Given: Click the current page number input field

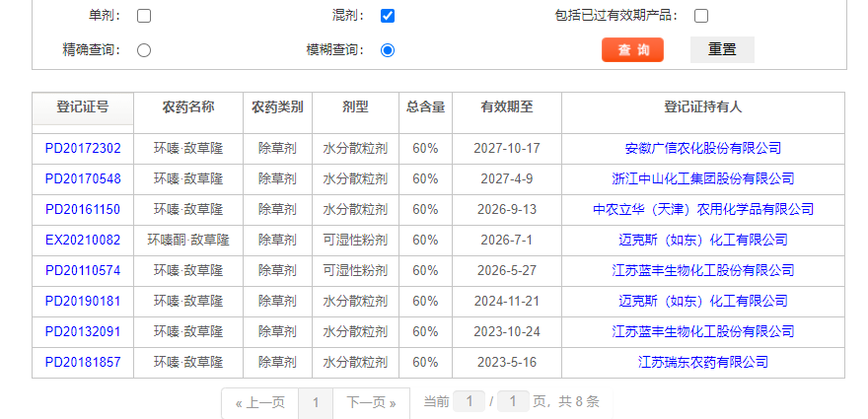Looking at the screenshot, I should pyautogui.click(x=469, y=401).
